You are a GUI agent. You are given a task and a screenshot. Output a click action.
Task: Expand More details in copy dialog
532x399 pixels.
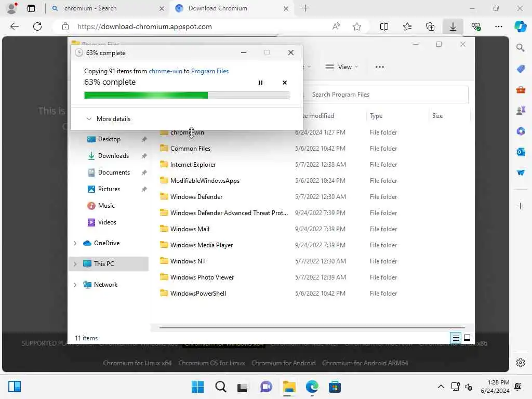pos(109,119)
